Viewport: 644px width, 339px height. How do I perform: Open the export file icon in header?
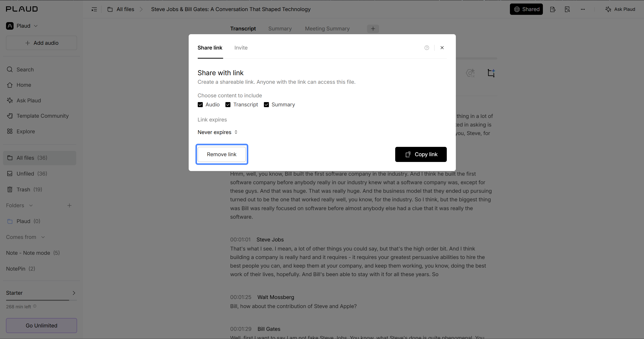pyautogui.click(x=553, y=9)
